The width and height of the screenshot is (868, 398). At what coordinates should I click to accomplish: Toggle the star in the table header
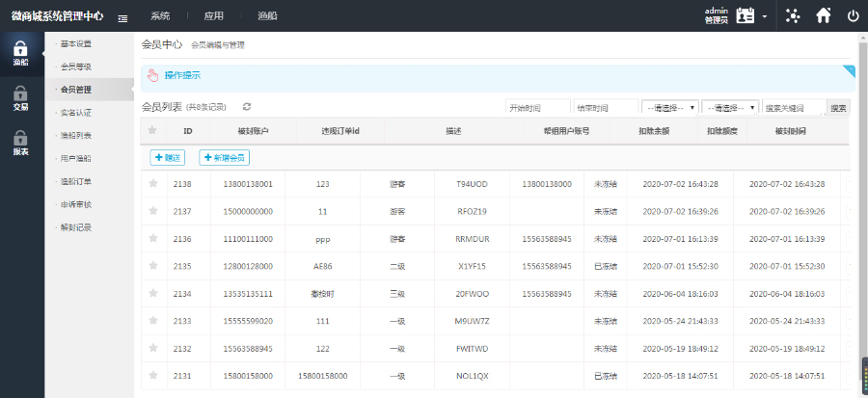tap(152, 130)
